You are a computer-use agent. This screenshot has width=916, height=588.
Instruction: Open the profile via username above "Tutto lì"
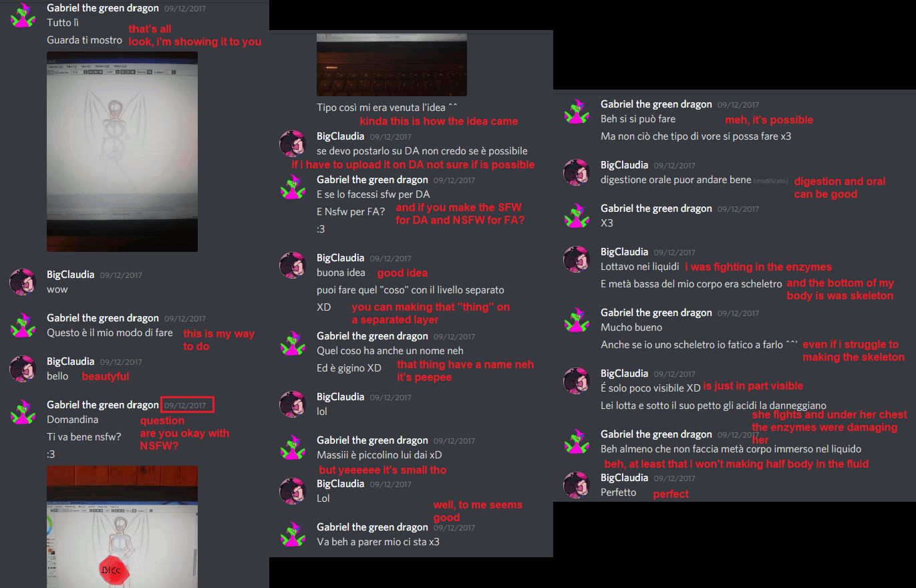pos(103,8)
